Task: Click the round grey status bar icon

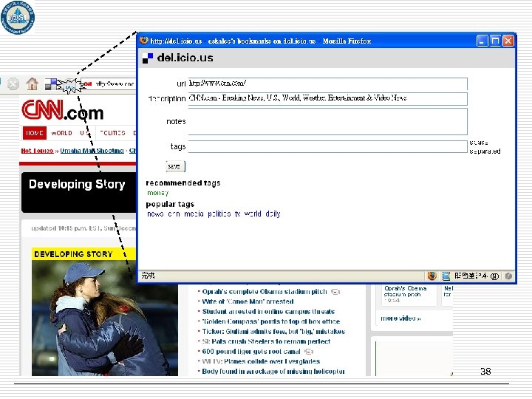Action: [508, 276]
